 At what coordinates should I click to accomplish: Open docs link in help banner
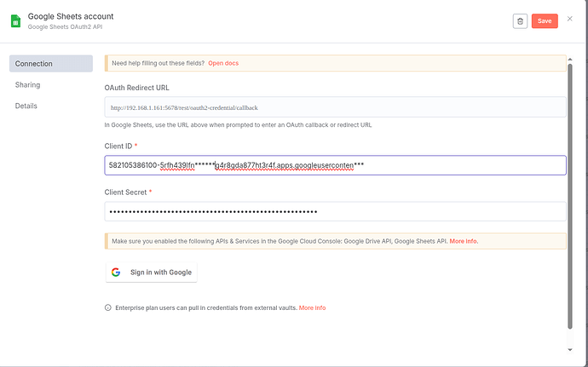[x=223, y=63]
